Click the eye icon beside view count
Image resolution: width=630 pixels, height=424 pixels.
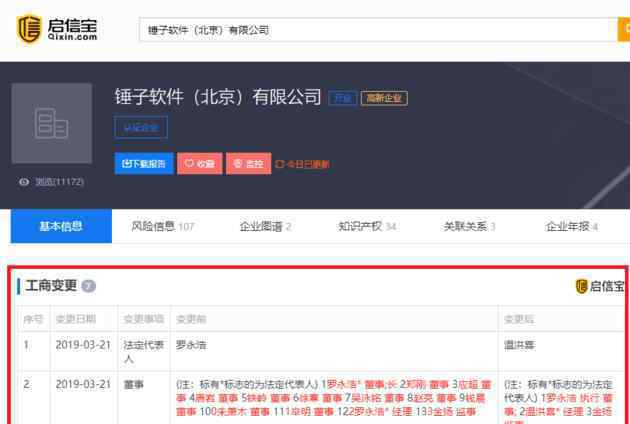click(24, 182)
